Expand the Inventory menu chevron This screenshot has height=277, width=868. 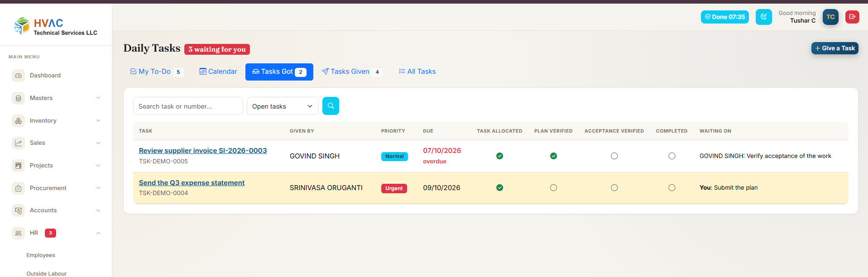(98, 121)
